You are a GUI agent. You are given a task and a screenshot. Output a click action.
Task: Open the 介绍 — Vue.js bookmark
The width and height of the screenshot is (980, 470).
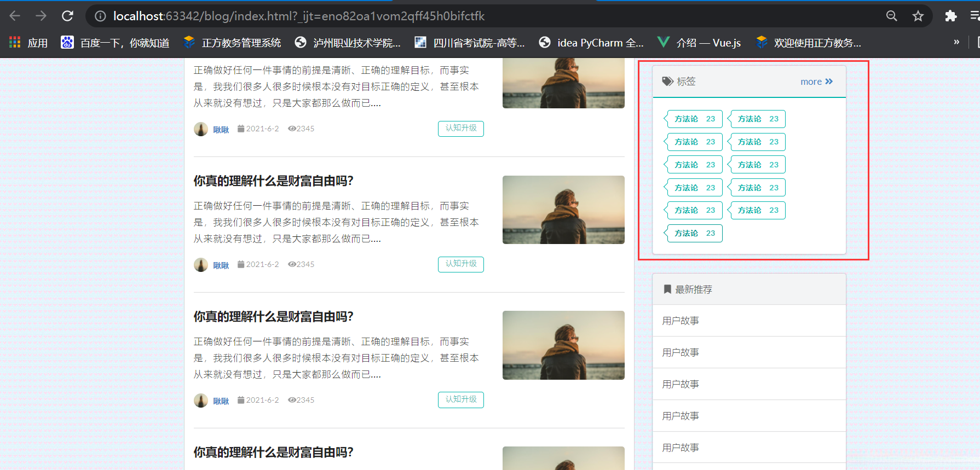[x=699, y=43]
